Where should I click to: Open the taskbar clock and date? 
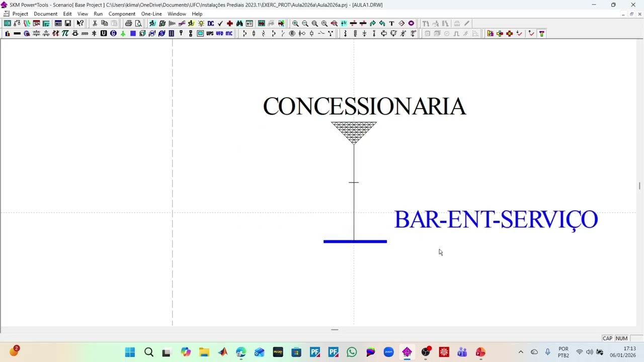pos(623,352)
